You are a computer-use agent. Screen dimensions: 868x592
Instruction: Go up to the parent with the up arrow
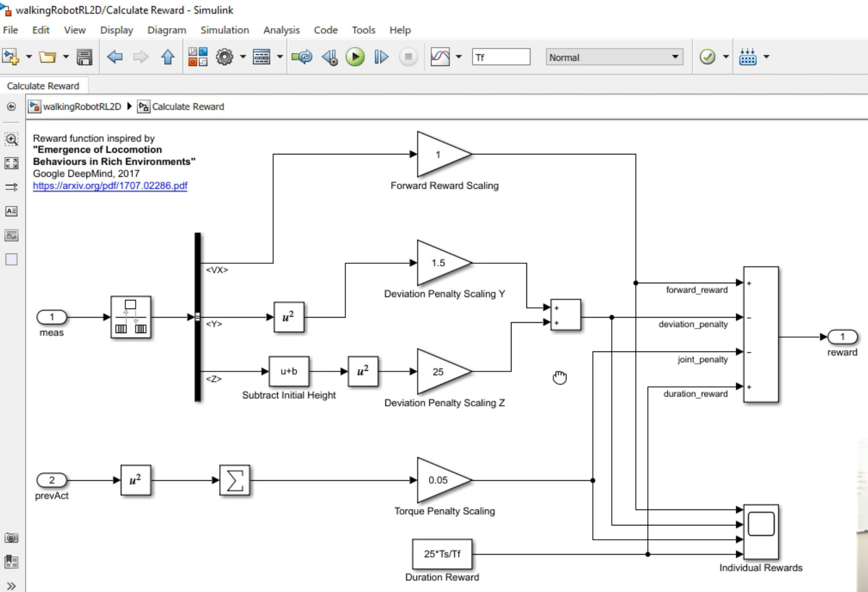click(x=167, y=57)
